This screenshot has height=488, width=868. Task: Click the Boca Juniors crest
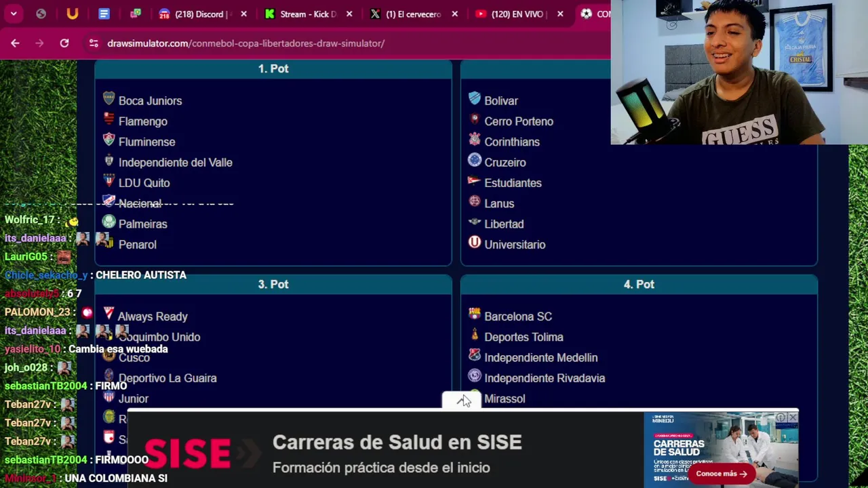click(108, 99)
